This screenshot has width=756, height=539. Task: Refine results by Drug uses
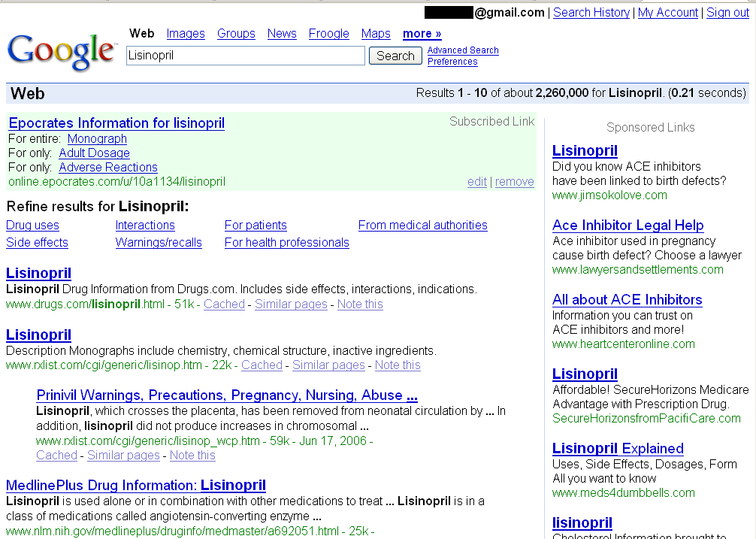32,225
